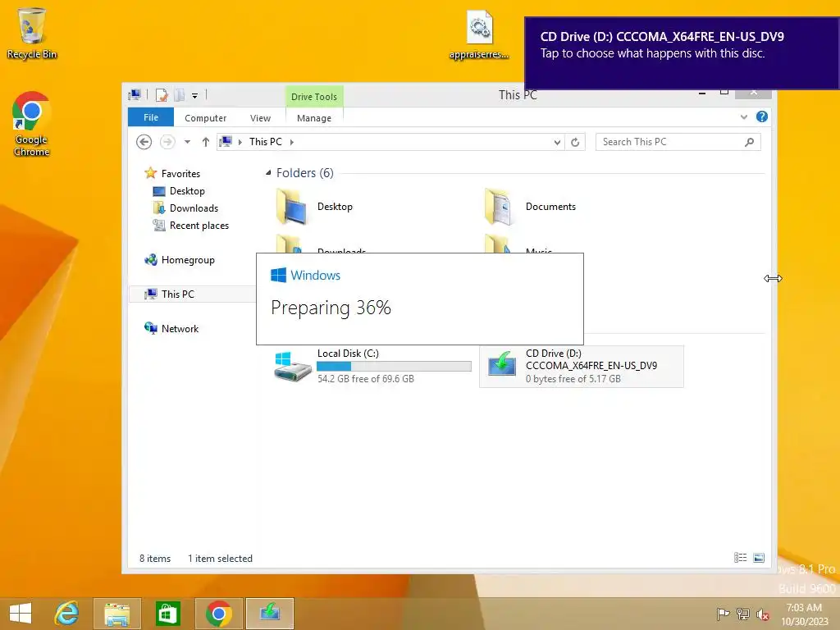This screenshot has height=630, width=840.
Task: Open Windows Store from taskbar
Action: point(167,614)
